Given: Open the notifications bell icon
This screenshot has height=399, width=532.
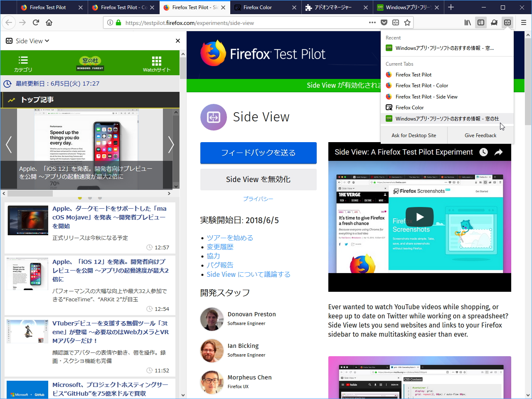Looking at the screenshot, I should pos(494,22).
